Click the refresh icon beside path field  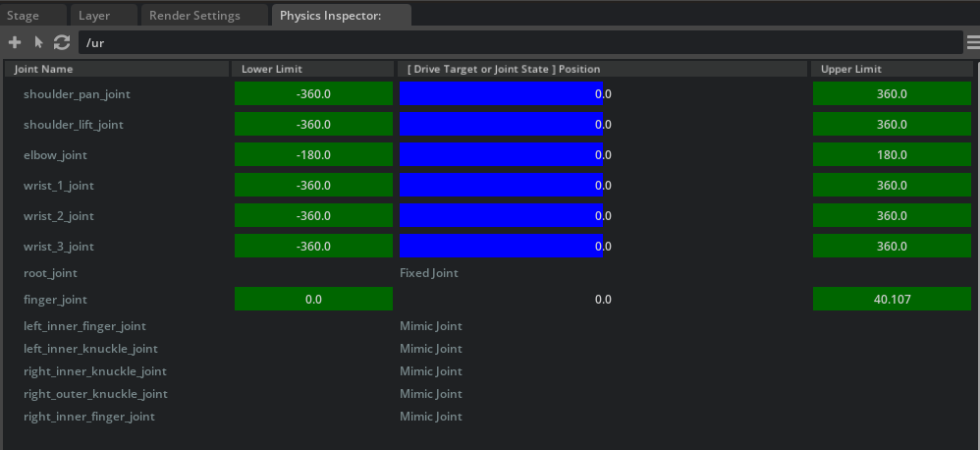(62, 42)
